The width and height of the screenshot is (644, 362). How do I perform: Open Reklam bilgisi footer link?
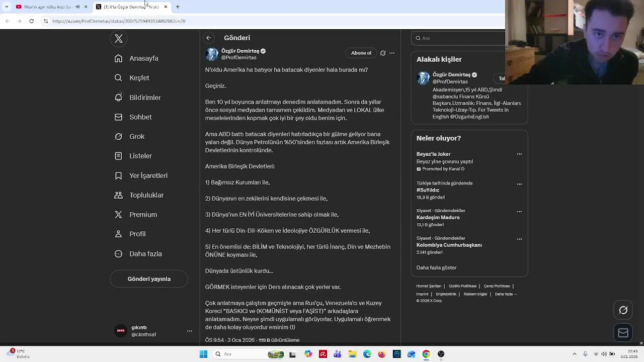[475, 294]
